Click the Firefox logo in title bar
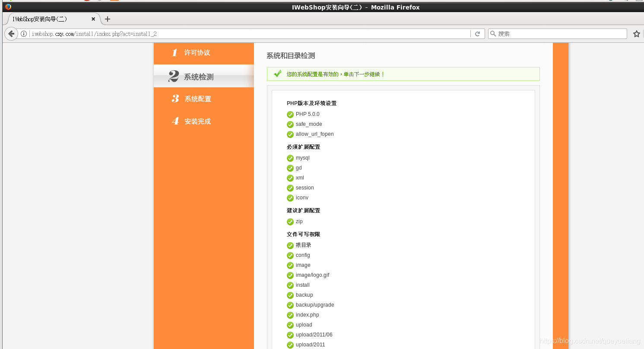This screenshot has height=349, width=644. (x=8, y=7)
